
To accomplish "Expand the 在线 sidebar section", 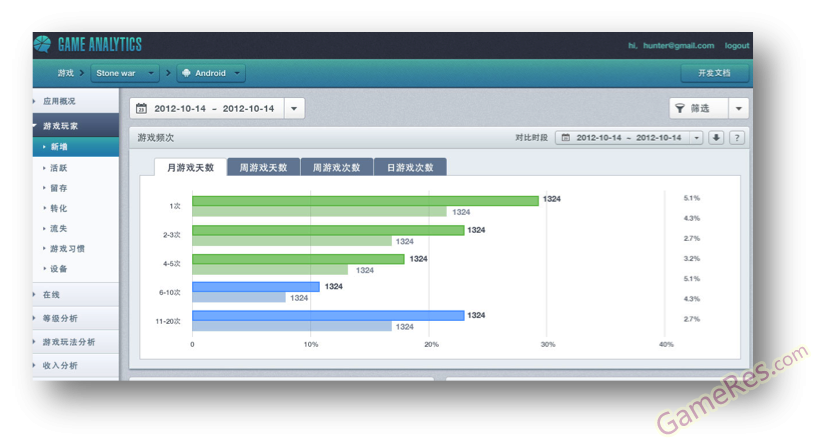I will point(76,295).
